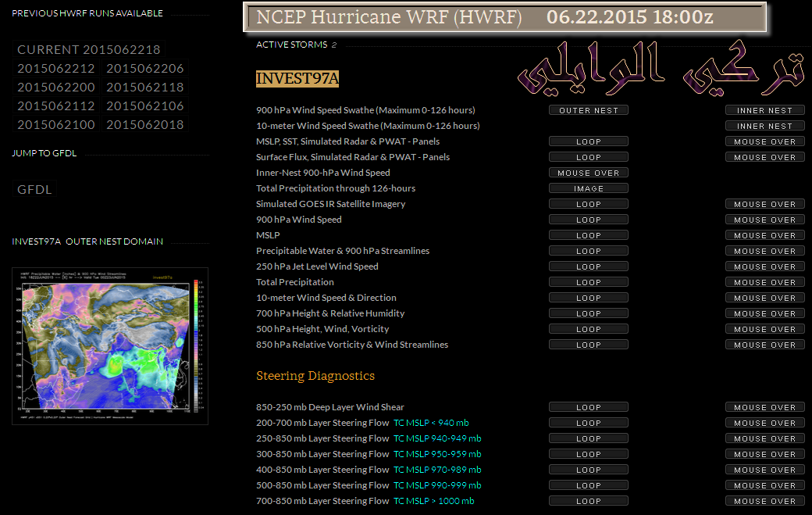This screenshot has width=812, height=515.
Task: Open MOUSE OVER for Inner-Nest 900-hPa Wind Speed
Action: pyautogui.click(x=588, y=173)
